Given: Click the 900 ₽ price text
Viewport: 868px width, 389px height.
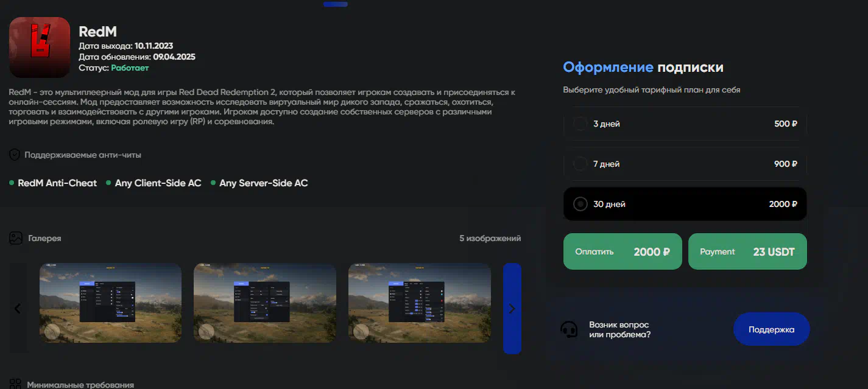Looking at the screenshot, I should point(786,164).
